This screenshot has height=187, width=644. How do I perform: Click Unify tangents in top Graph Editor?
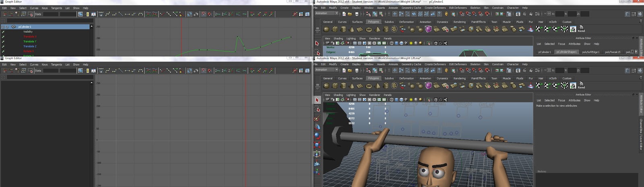click(x=169, y=14)
